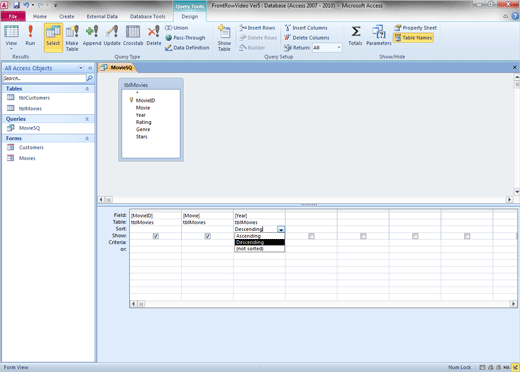Click the tblCustomers table icon

(x=11, y=97)
